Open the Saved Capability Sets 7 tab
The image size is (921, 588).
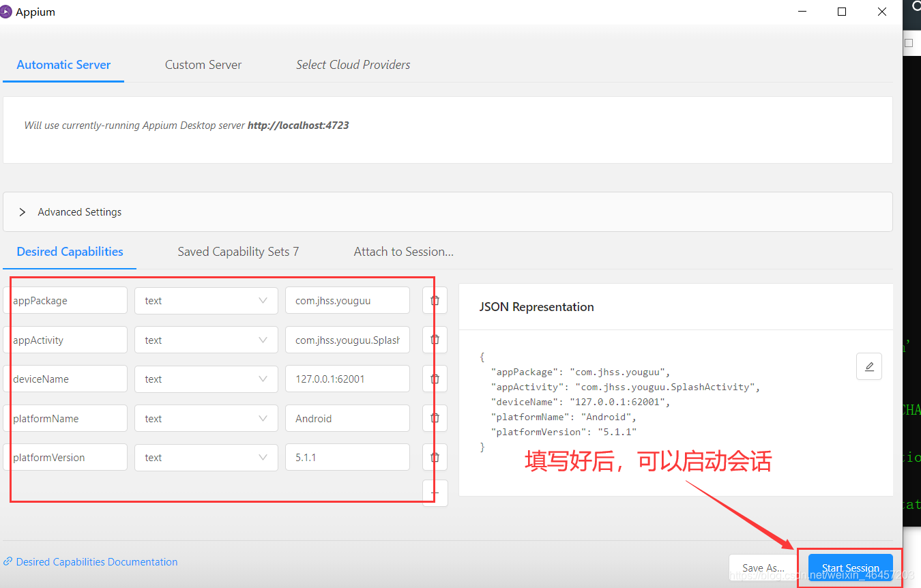238,252
